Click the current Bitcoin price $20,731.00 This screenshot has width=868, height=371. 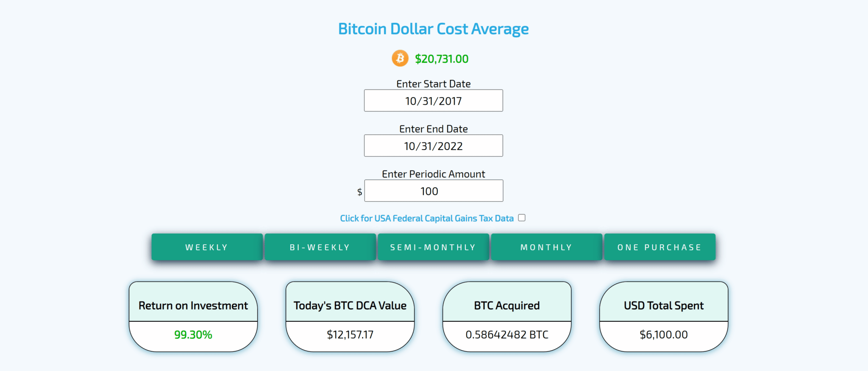click(442, 59)
